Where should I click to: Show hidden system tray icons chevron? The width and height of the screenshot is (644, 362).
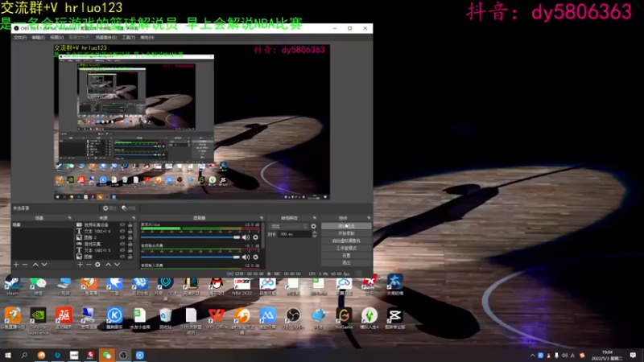click(533, 356)
